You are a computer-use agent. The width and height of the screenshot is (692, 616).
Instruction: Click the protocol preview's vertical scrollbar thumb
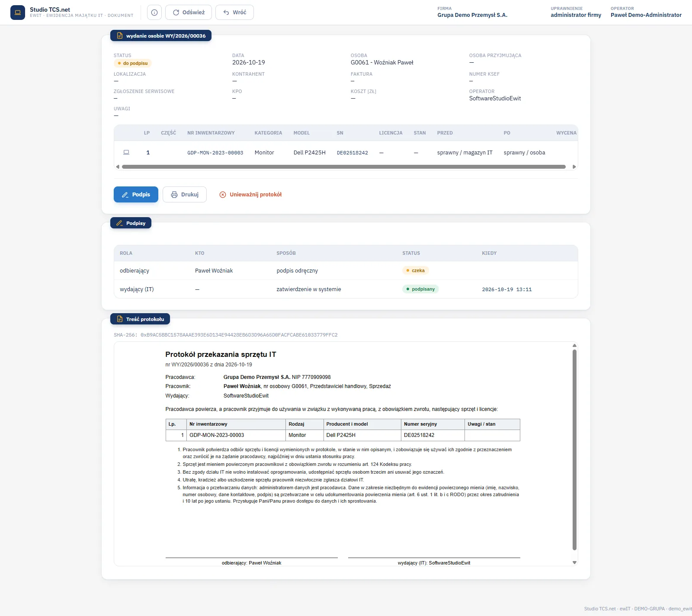[574, 450]
